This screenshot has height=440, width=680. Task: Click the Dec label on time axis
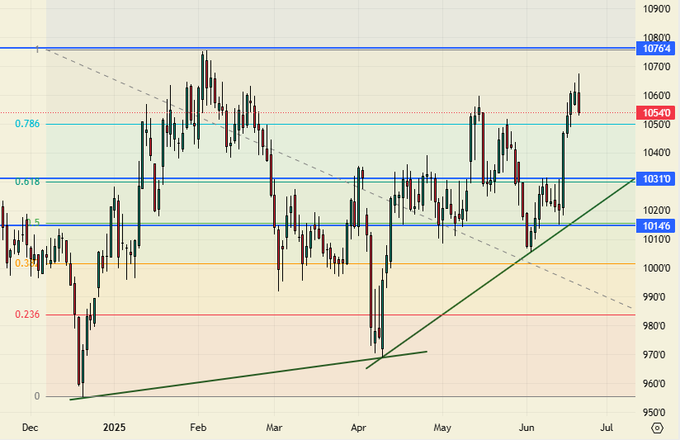(30, 426)
